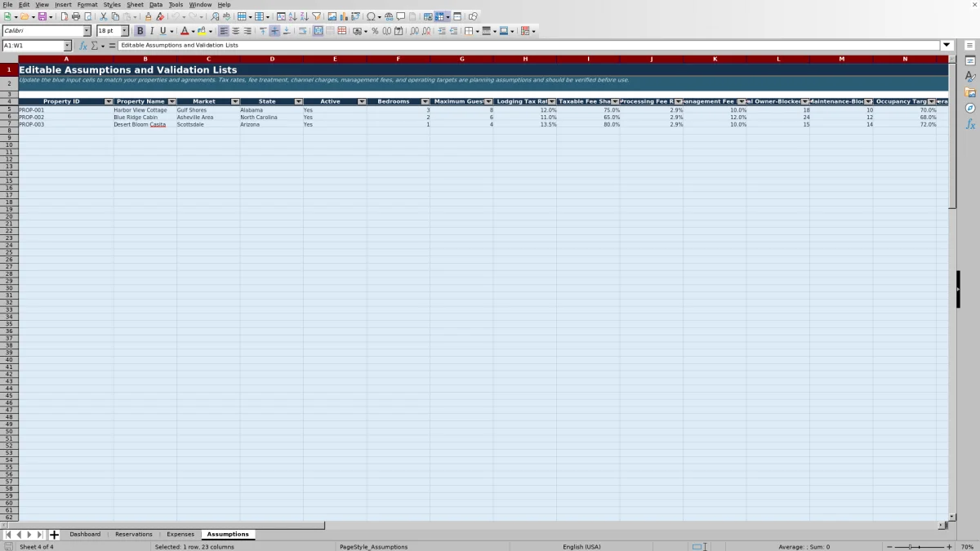The width and height of the screenshot is (980, 551).
Task: Click the Print icon in toolbar
Action: click(76, 16)
